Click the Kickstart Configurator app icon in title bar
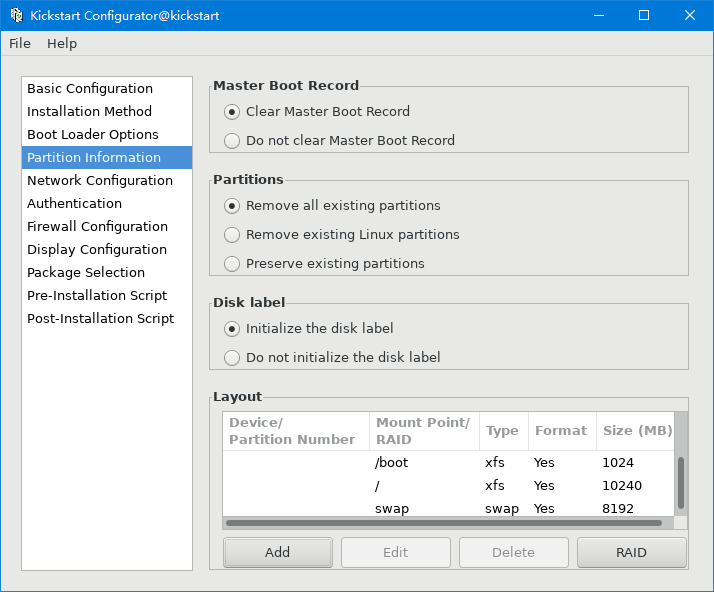The image size is (714, 592). coord(16,15)
